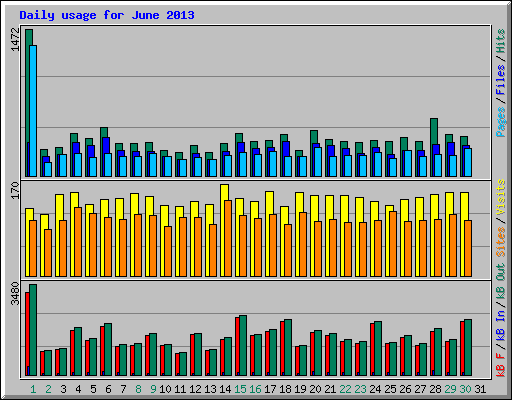The width and height of the screenshot is (512, 400).
Task: Click day 27 on the x-axis
Action: tap(420, 389)
